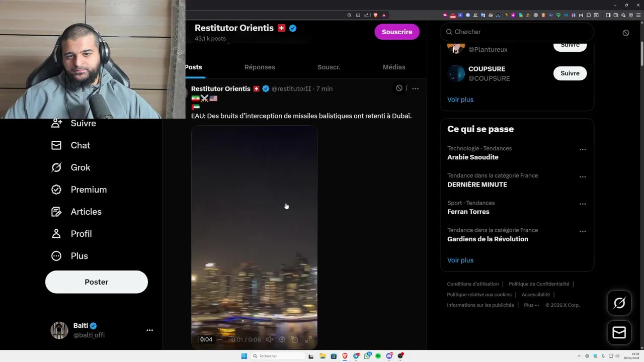
Task: Open Articles in the sidebar
Action: pyautogui.click(x=76, y=212)
